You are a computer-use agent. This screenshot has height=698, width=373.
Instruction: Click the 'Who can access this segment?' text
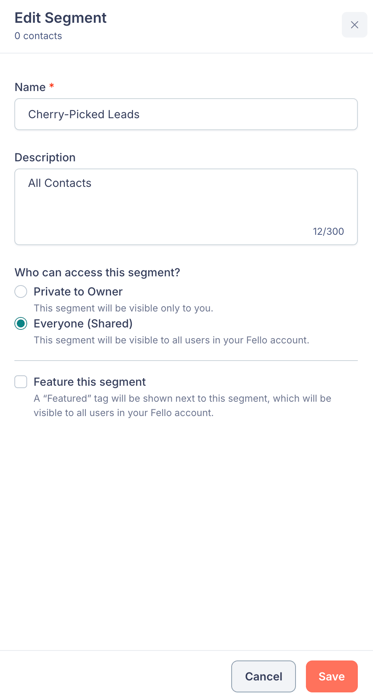pos(97,272)
